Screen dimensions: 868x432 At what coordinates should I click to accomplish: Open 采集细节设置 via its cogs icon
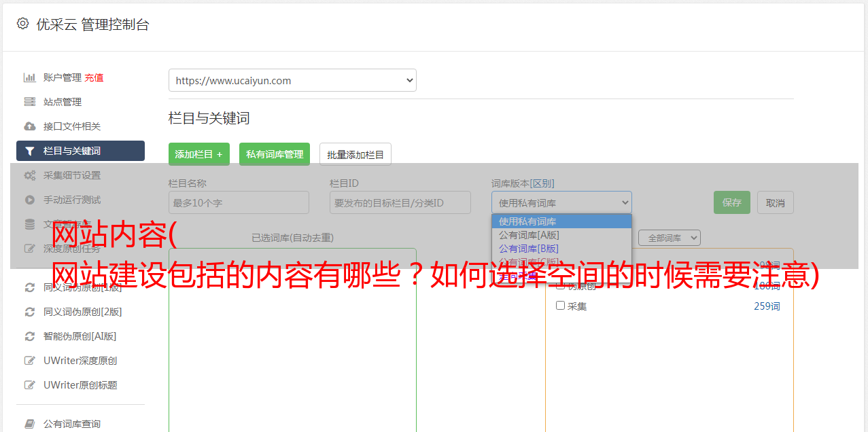29,175
